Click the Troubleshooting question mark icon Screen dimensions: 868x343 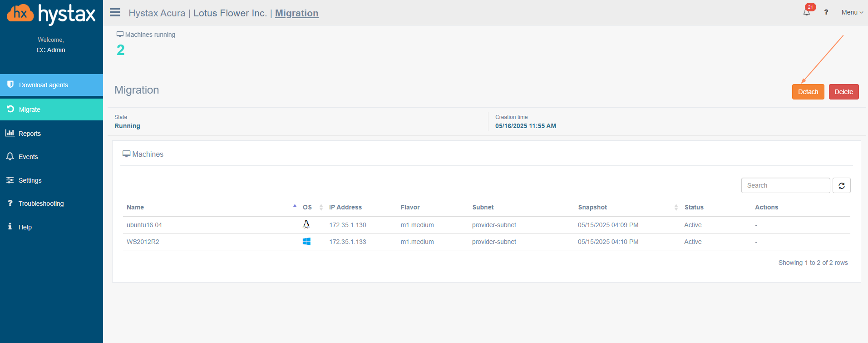click(10, 203)
